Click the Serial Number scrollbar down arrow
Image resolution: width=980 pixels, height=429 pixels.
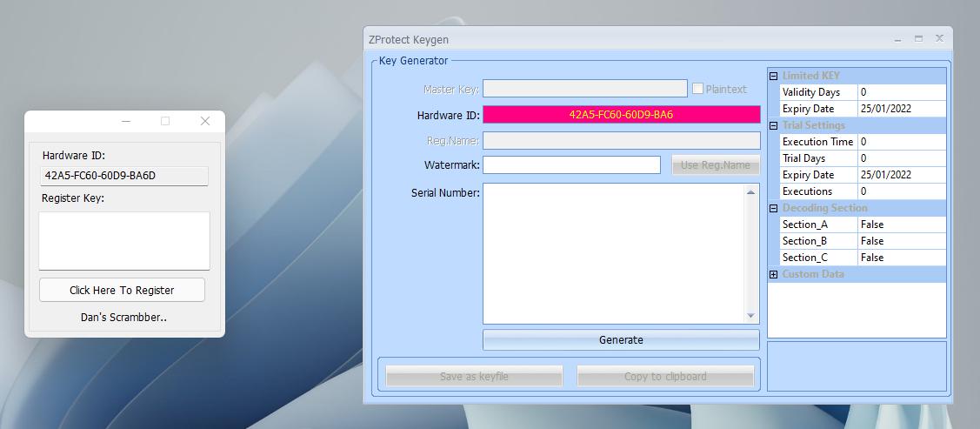point(750,316)
